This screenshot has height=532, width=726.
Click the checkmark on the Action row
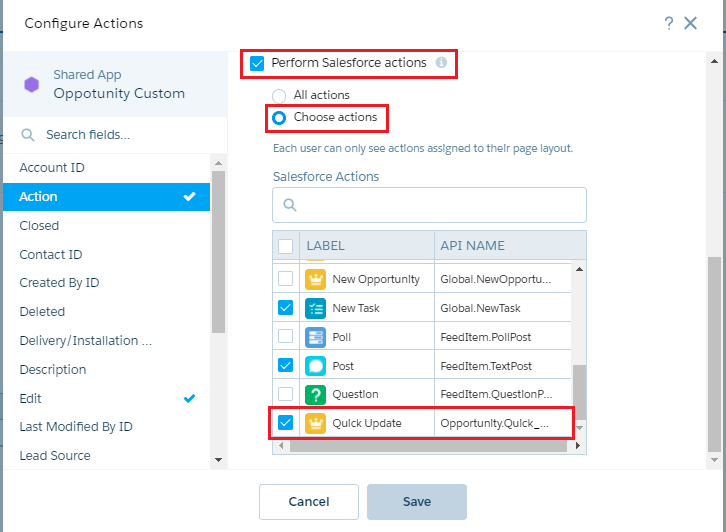pos(189,197)
